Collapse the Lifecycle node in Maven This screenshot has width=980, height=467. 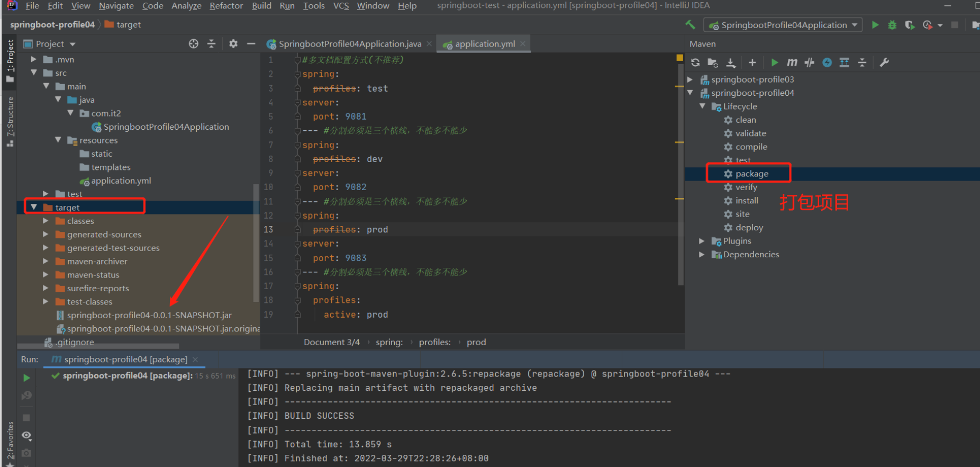coord(702,106)
